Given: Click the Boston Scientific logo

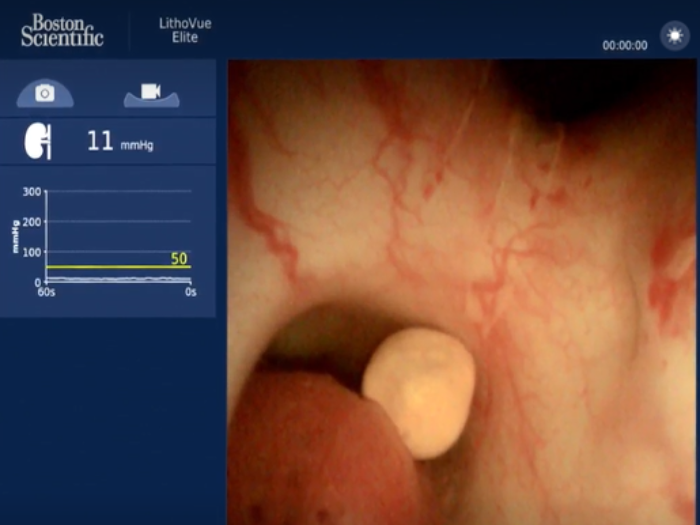Looking at the screenshot, I should 62,30.
